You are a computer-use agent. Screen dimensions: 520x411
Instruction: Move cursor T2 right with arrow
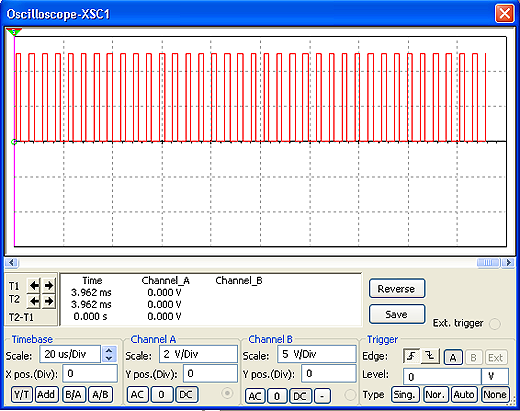pyautogui.click(x=49, y=301)
